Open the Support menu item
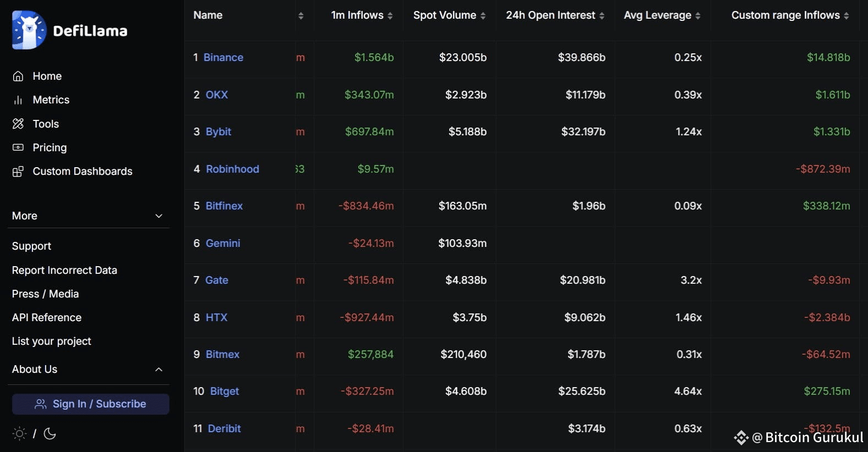 tap(31, 246)
